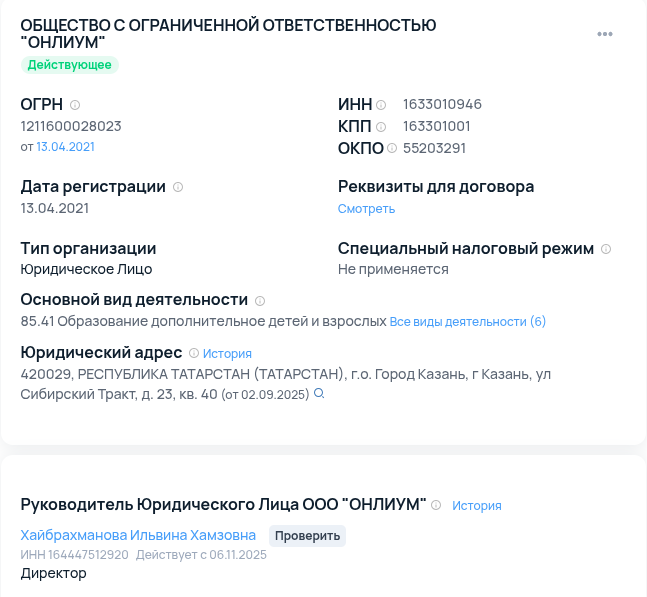Open the ОГРН date link 13.04.2021

point(66,147)
